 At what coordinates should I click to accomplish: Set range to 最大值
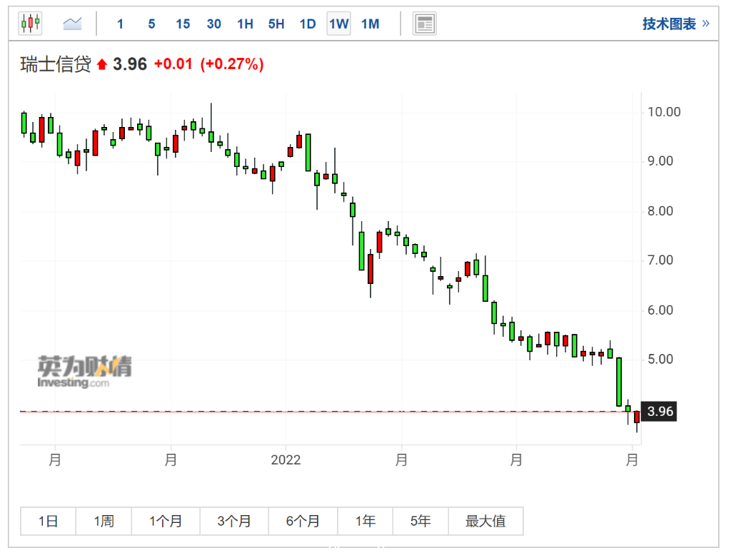[x=485, y=521]
